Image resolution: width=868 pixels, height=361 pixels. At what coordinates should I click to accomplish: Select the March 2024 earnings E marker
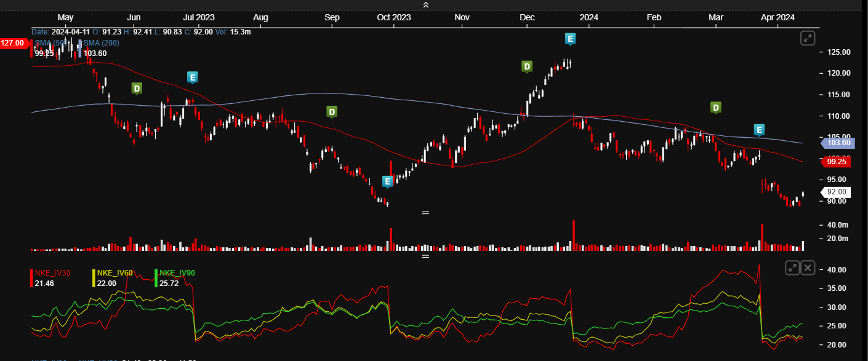[760, 130]
